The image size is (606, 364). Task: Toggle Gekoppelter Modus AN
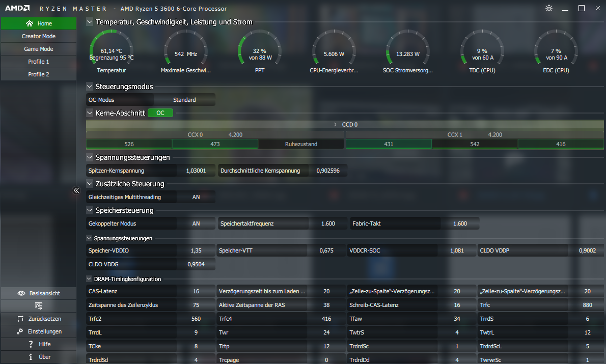pyautogui.click(x=196, y=223)
